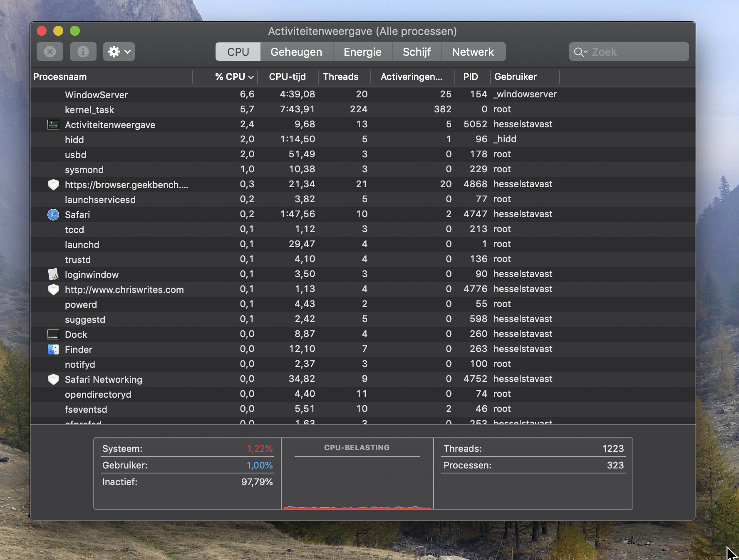This screenshot has width=739, height=560.
Task: Sort by Activeringen column header
Action: pyautogui.click(x=412, y=77)
